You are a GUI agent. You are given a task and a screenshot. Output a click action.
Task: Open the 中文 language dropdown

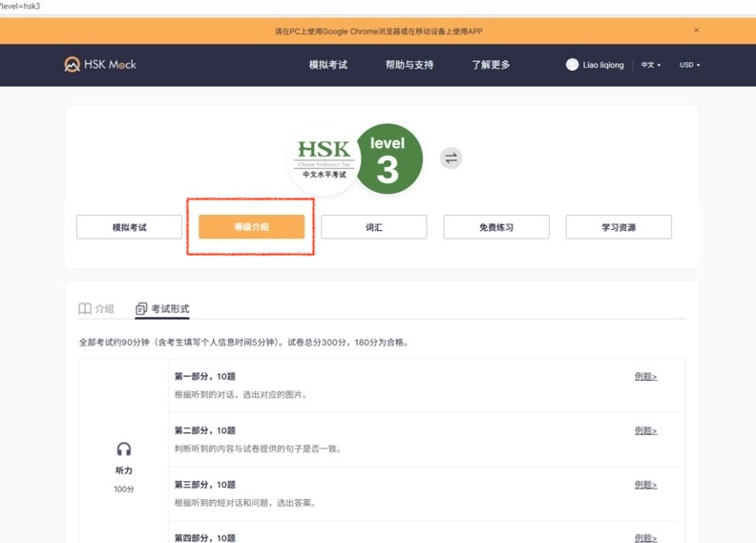650,65
